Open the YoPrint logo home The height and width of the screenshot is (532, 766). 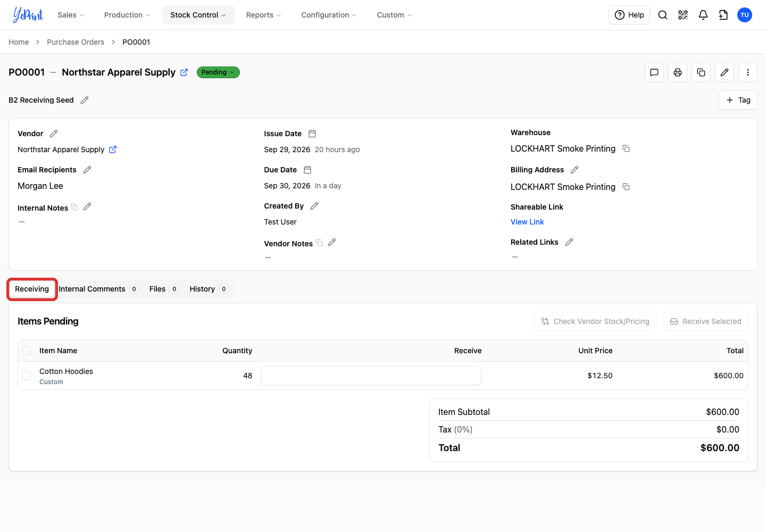28,15
